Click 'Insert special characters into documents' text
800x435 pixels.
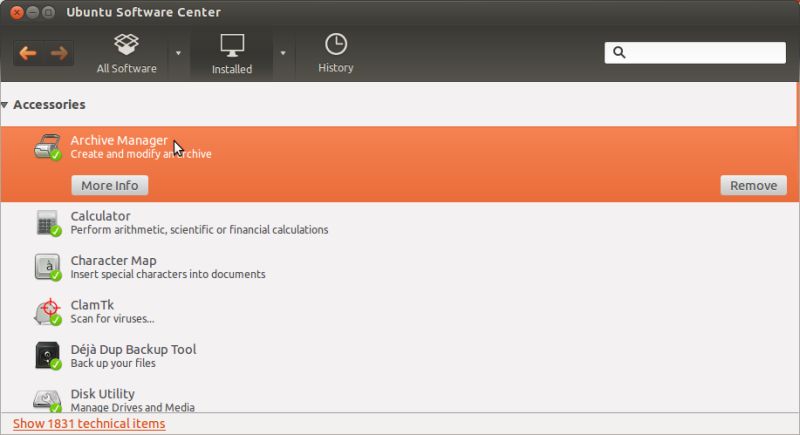(x=168, y=274)
